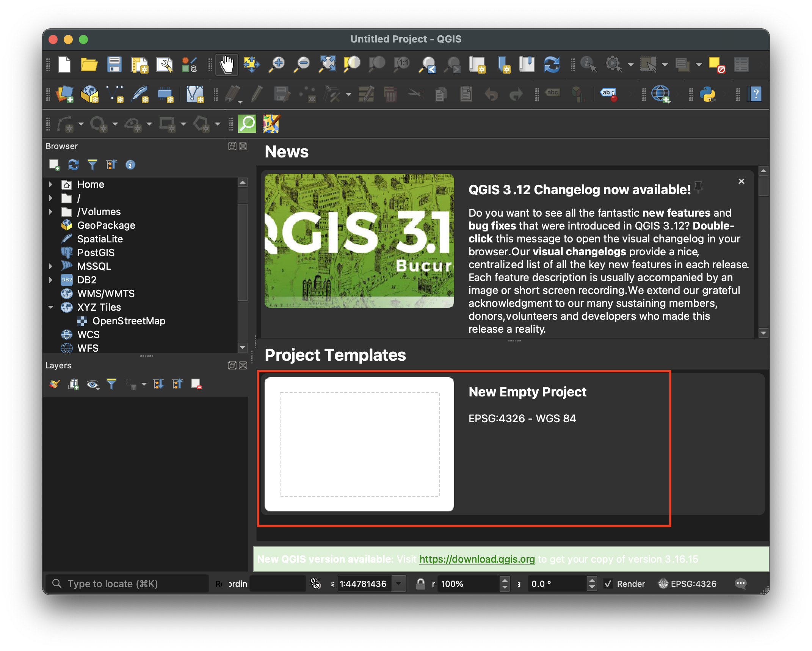812x651 pixels.
Task: Toggle the scale lock icon
Action: pos(420,584)
